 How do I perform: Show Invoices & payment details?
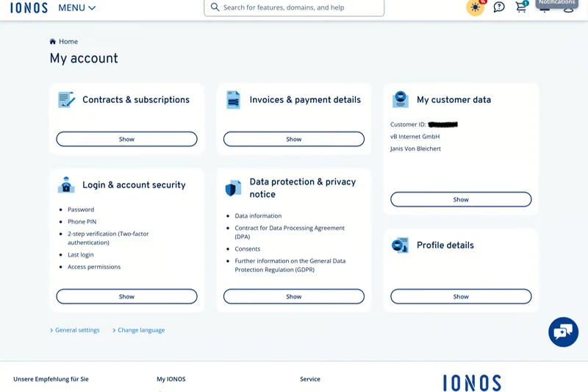(x=293, y=139)
